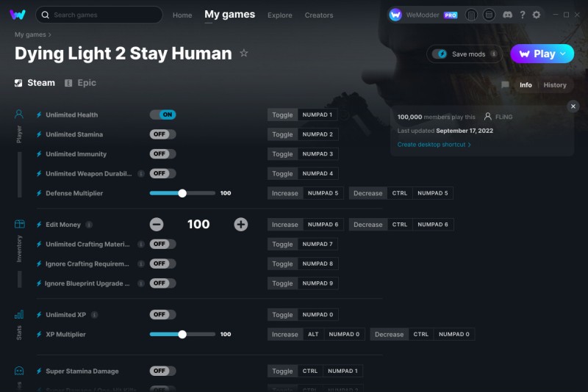The image size is (588, 392).
Task: Click the PRO badge
Action: pos(451,15)
